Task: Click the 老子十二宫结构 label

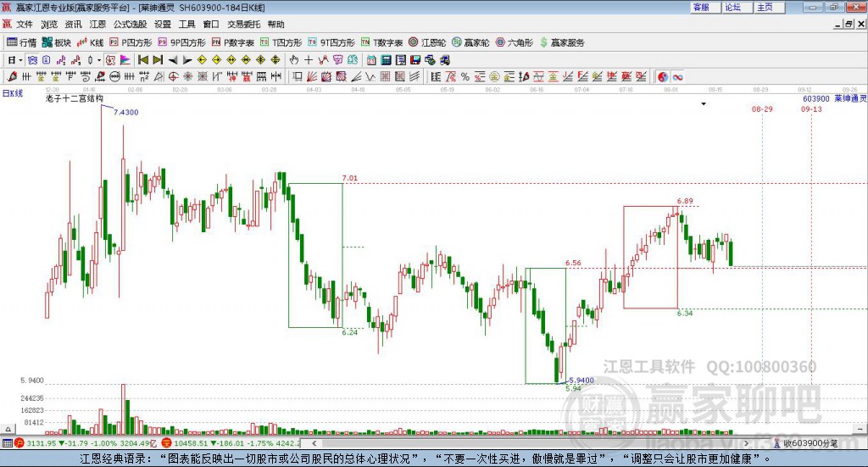Action: tap(75, 98)
